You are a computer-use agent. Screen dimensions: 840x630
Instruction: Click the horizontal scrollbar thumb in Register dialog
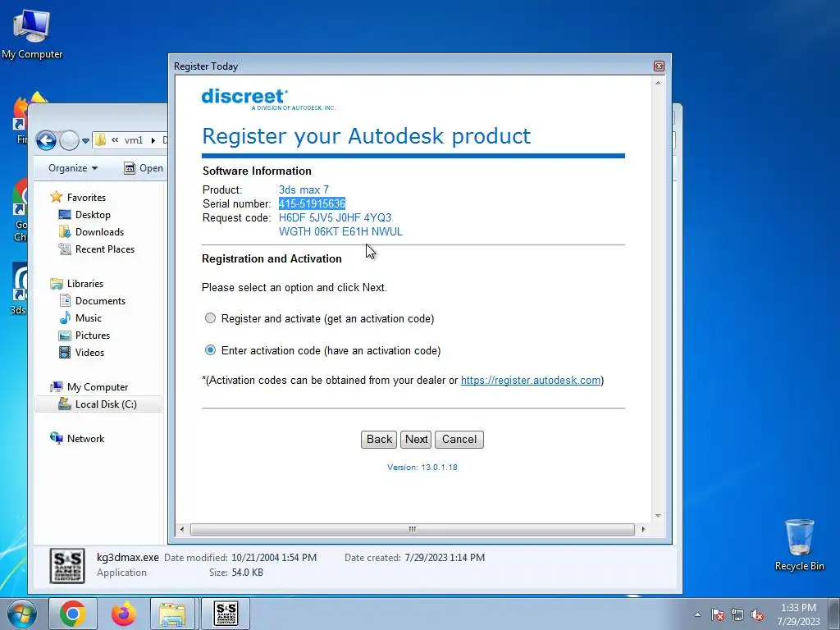tap(412, 529)
